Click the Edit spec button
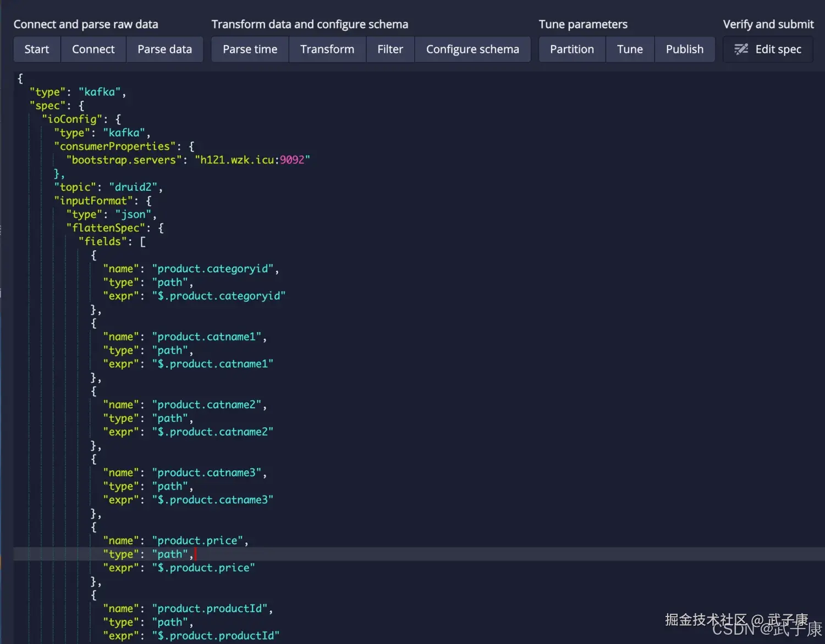Image resolution: width=825 pixels, height=644 pixels. pyautogui.click(x=768, y=49)
